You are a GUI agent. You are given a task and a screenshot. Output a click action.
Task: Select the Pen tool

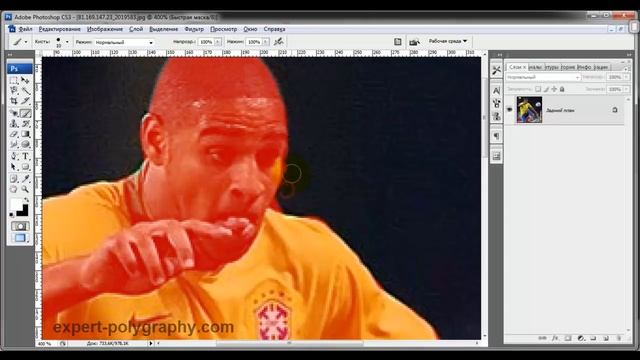click(14, 156)
